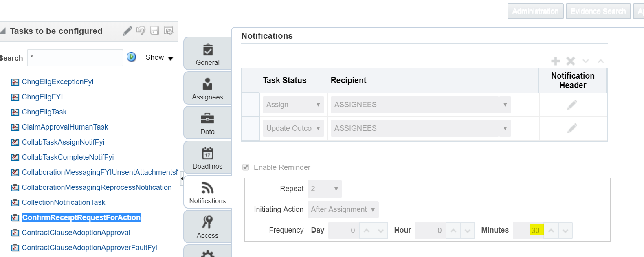Image resolution: width=644 pixels, height=257 pixels.
Task: Increase the Minutes frequency value
Action: (x=551, y=231)
